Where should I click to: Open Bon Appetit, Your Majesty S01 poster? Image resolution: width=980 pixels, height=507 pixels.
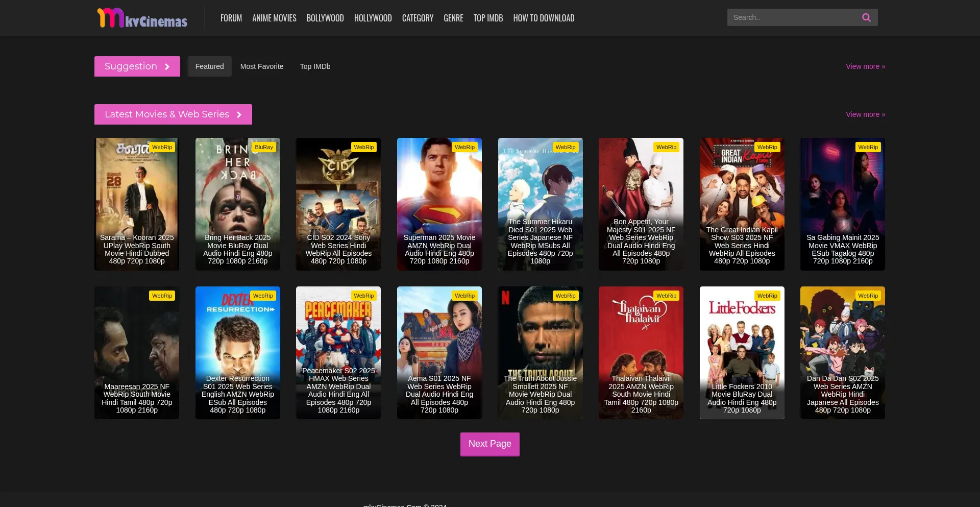(x=641, y=204)
